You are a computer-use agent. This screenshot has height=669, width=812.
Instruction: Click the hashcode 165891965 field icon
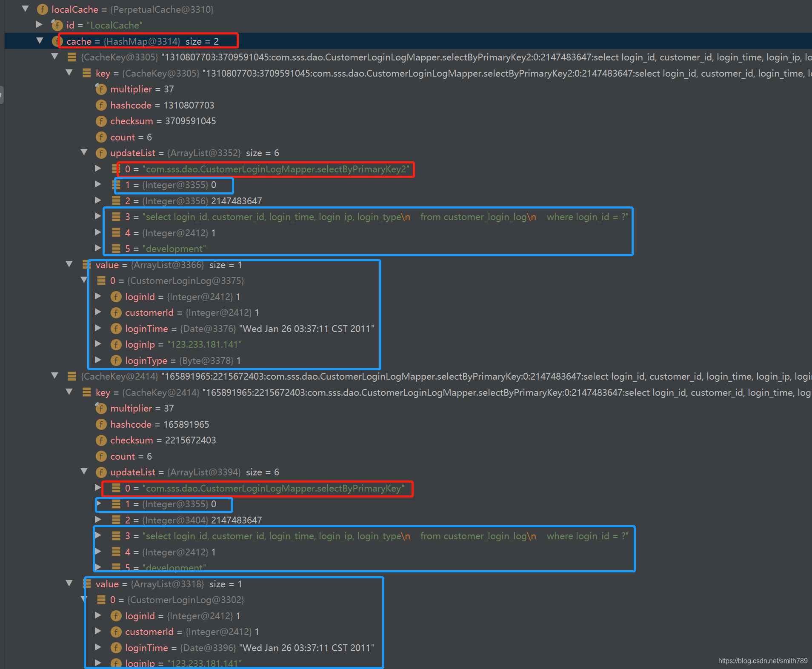pos(101,424)
